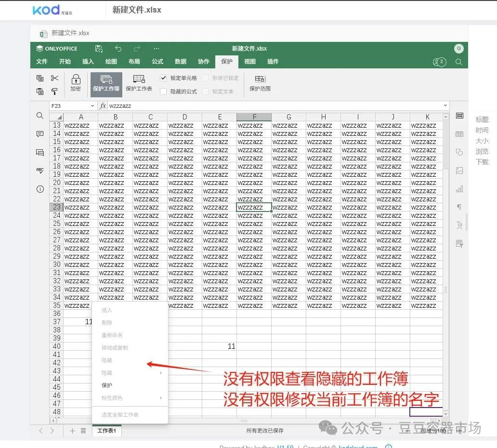
Task: Click the 保护工作表 button
Action: click(x=139, y=83)
